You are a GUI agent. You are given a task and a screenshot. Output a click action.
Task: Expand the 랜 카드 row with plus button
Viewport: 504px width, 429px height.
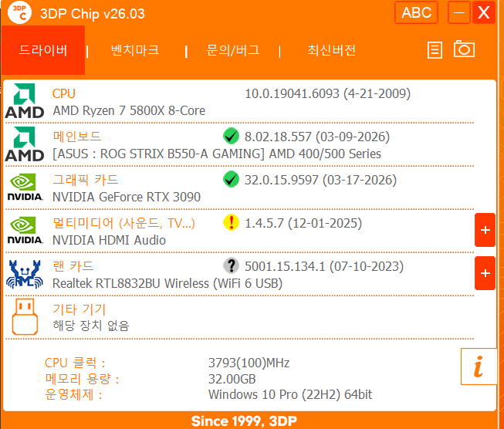(x=485, y=273)
